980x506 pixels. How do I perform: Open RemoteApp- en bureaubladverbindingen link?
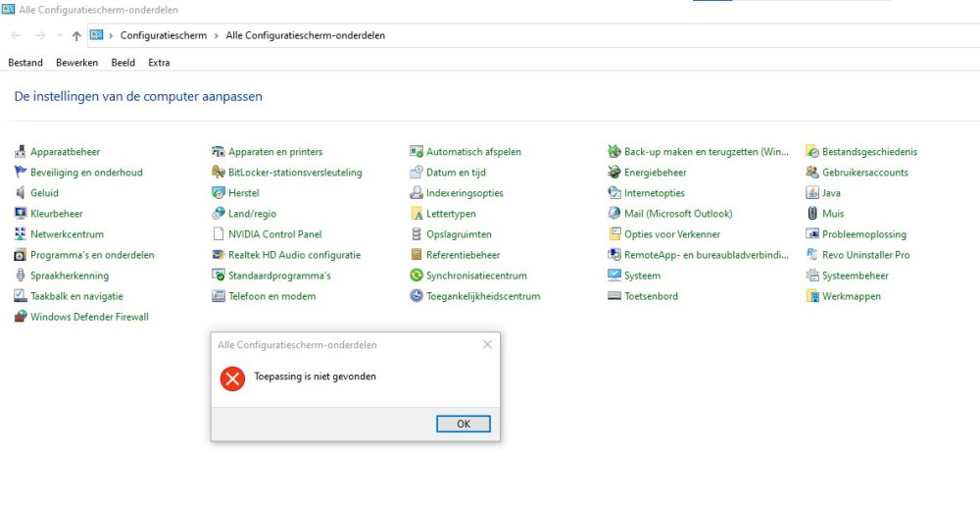pyautogui.click(x=707, y=255)
